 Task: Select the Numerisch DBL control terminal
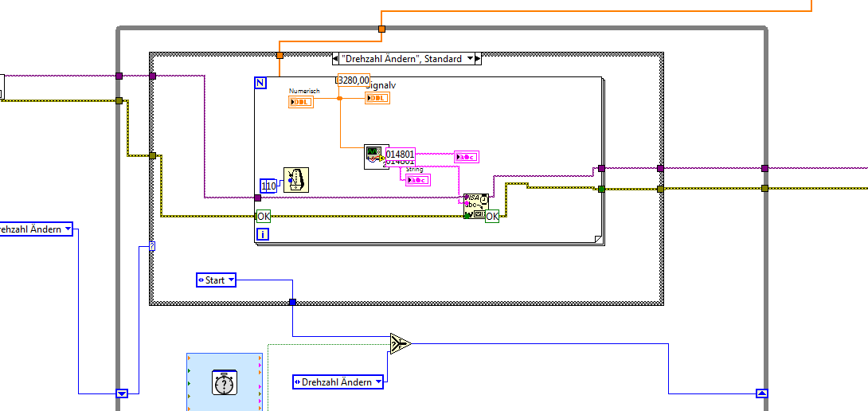click(301, 102)
